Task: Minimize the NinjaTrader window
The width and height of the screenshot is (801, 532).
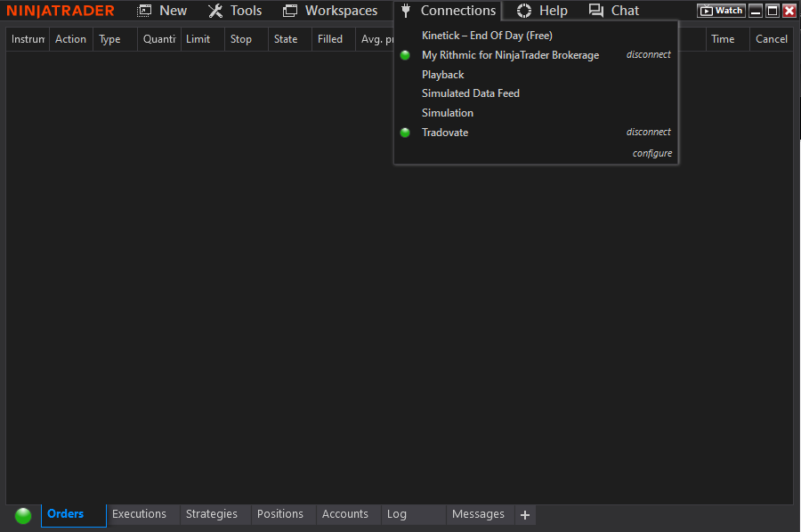Action: (756, 11)
